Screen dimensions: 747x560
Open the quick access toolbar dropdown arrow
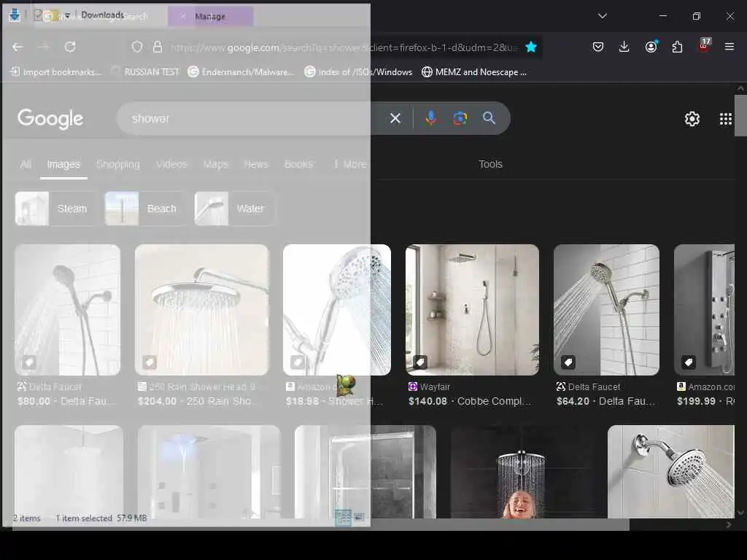point(67,16)
